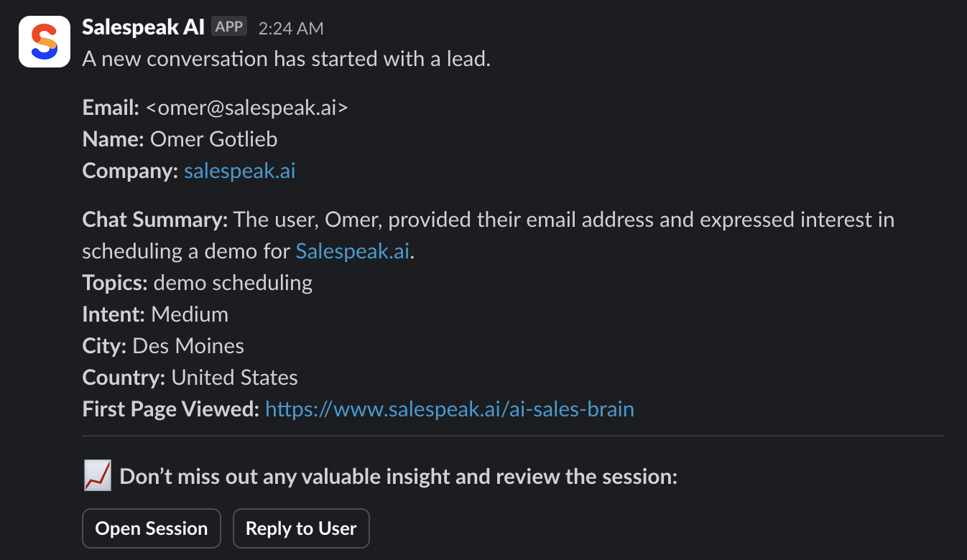Click the Salespeak AI app avatar icon

click(x=45, y=42)
